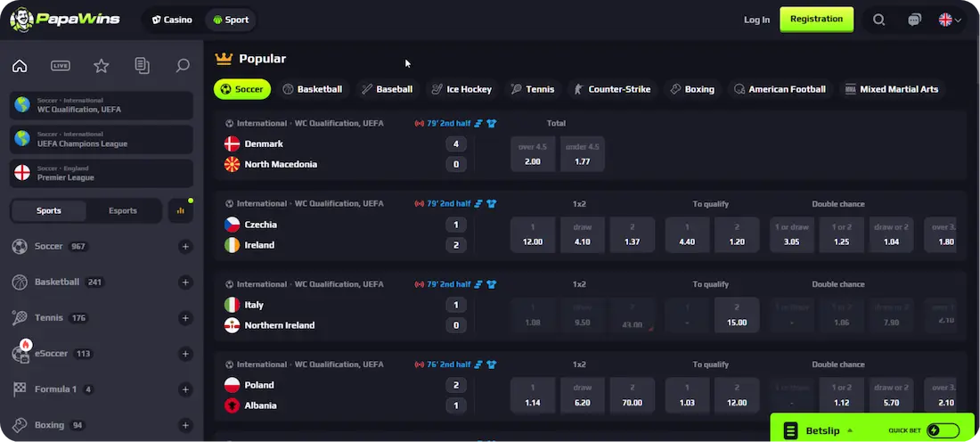Open the Casino section
This screenshot has height=442, width=980.
pos(173,20)
